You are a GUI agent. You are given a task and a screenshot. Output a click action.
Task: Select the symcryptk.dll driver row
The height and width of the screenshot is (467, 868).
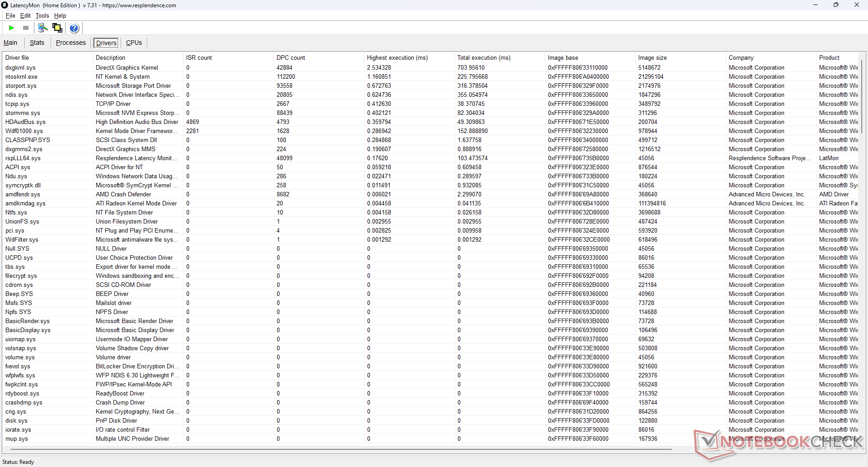coord(430,185)
